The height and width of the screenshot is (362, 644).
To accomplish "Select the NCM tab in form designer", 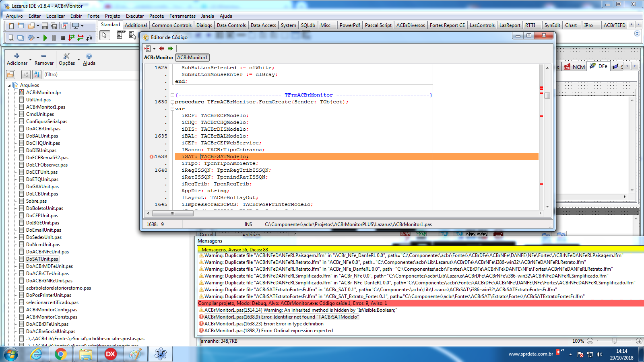I will (574, 67).
